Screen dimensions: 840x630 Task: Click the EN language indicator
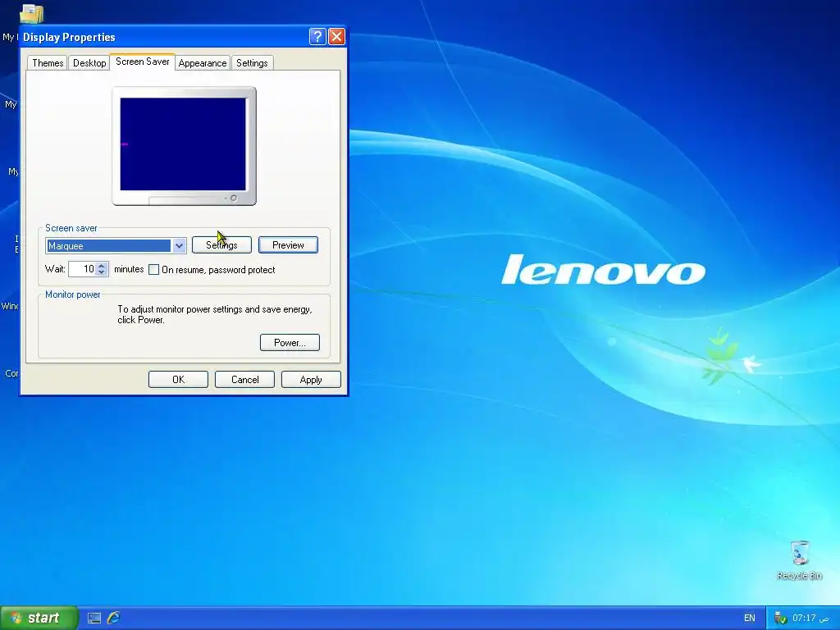click(750, 618)
